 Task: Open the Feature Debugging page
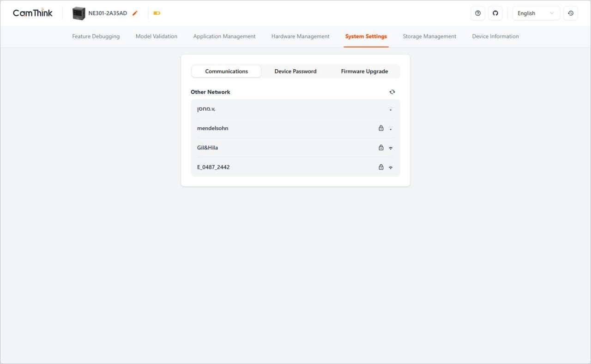pyautogui.click(x=96, y=36)
